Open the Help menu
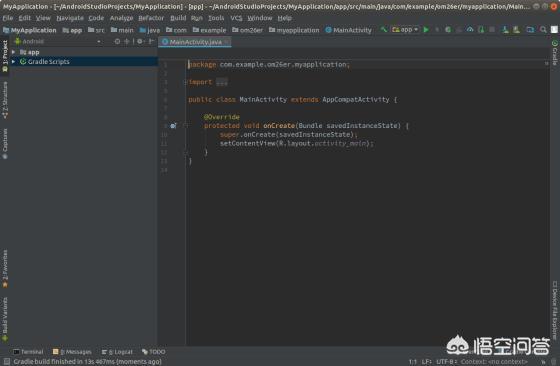560x366 pixels. [x=284, y=18]
